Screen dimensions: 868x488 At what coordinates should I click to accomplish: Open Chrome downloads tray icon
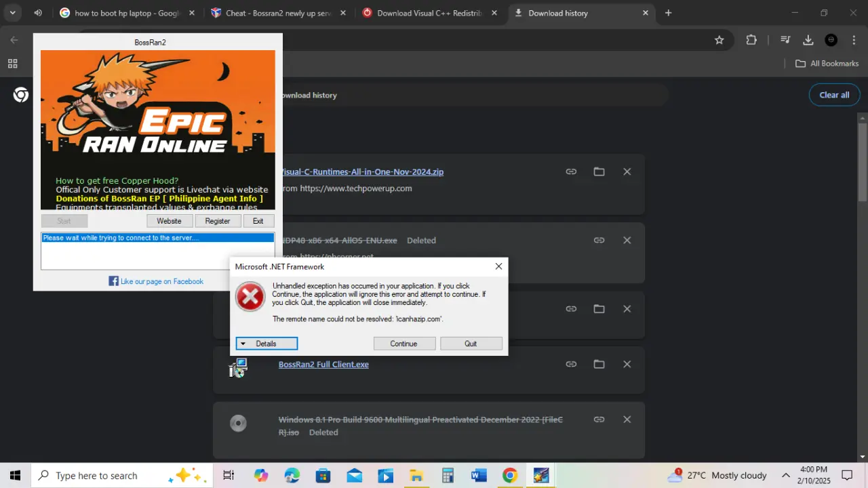tap(808, 40)
